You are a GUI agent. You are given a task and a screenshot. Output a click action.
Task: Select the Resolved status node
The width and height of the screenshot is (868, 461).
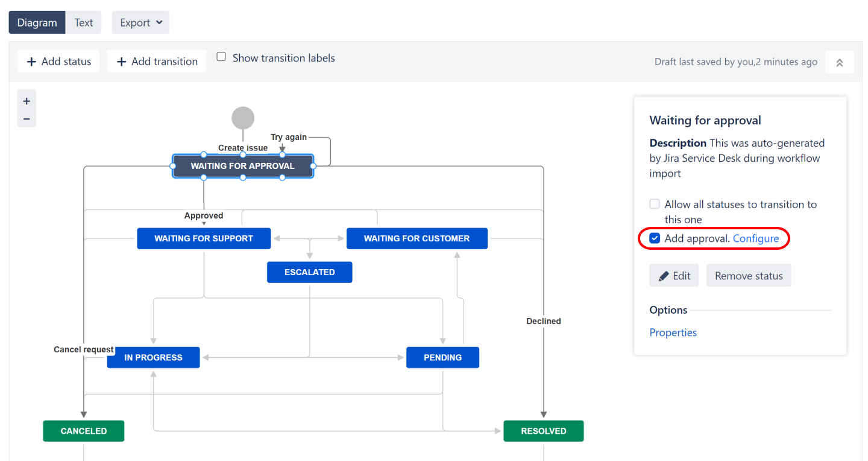tap(543, 431)
